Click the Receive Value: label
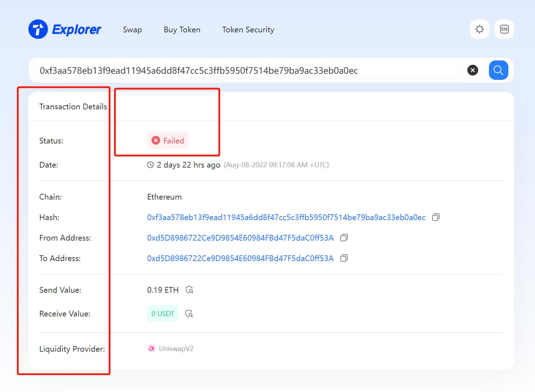Image resolution: width=535 pixels, height=392 pixels. coord(65,314)
